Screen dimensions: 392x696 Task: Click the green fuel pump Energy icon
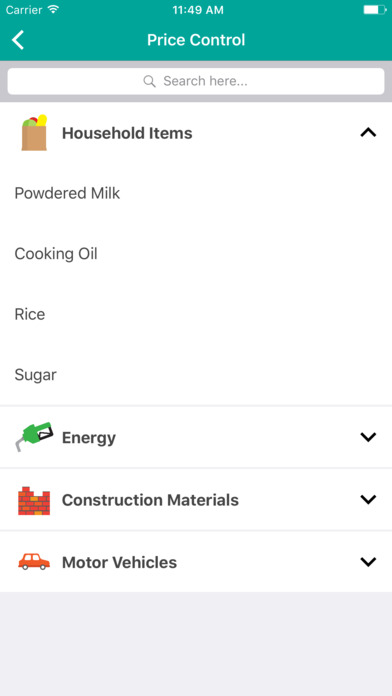point(35,437)
